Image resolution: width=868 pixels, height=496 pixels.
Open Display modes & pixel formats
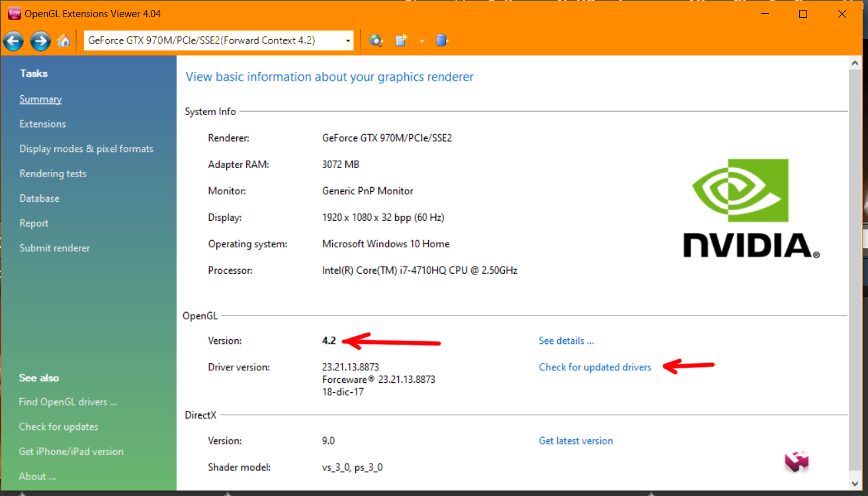(86, 149)
